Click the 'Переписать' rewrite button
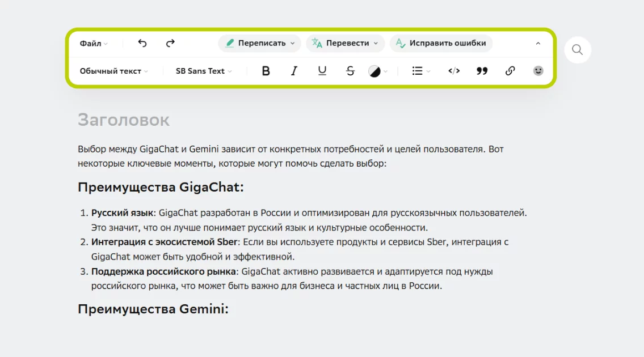This screenshot has width=644, height=357. click(260, 43)
